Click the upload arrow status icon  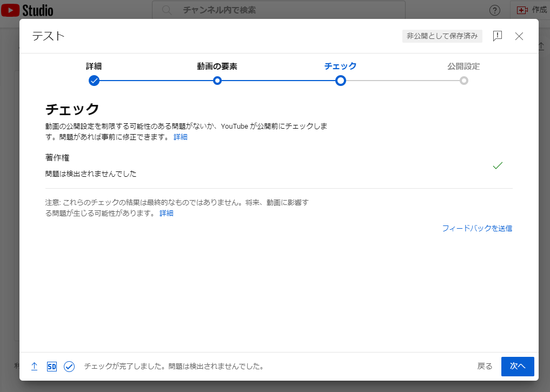(x=35, y=367)
